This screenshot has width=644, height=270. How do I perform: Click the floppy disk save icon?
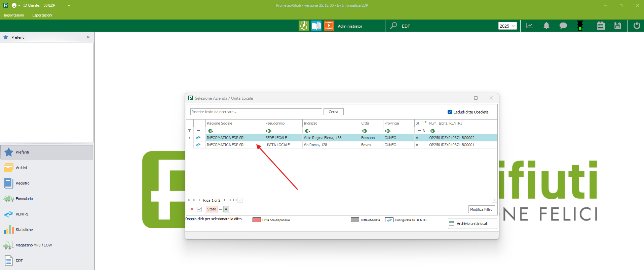617,26
